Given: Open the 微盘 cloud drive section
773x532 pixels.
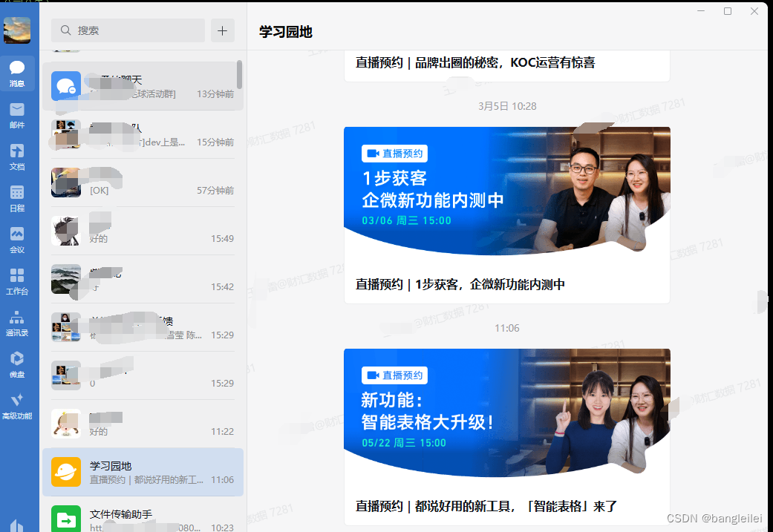Looking at the screenshot, I should pos(17,364).
